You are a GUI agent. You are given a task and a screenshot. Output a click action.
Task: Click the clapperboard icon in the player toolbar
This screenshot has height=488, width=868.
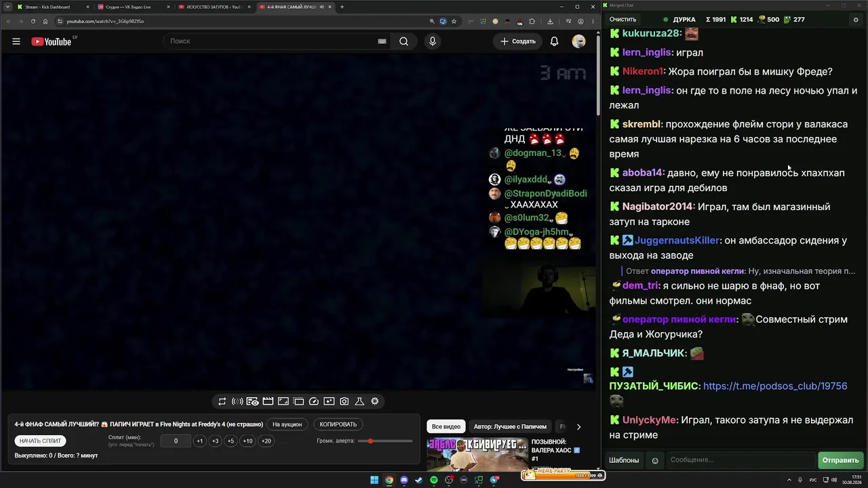[x=268, y=401]
